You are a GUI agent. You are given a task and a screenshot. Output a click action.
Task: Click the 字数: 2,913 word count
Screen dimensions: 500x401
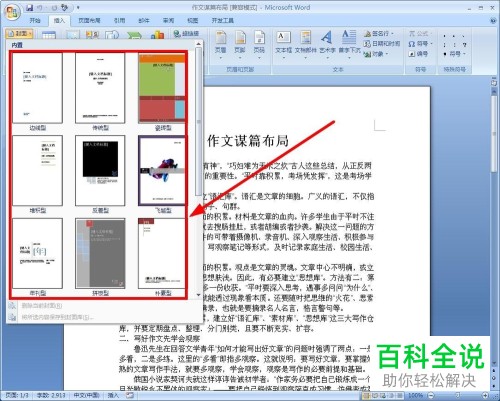pos(51,395)
